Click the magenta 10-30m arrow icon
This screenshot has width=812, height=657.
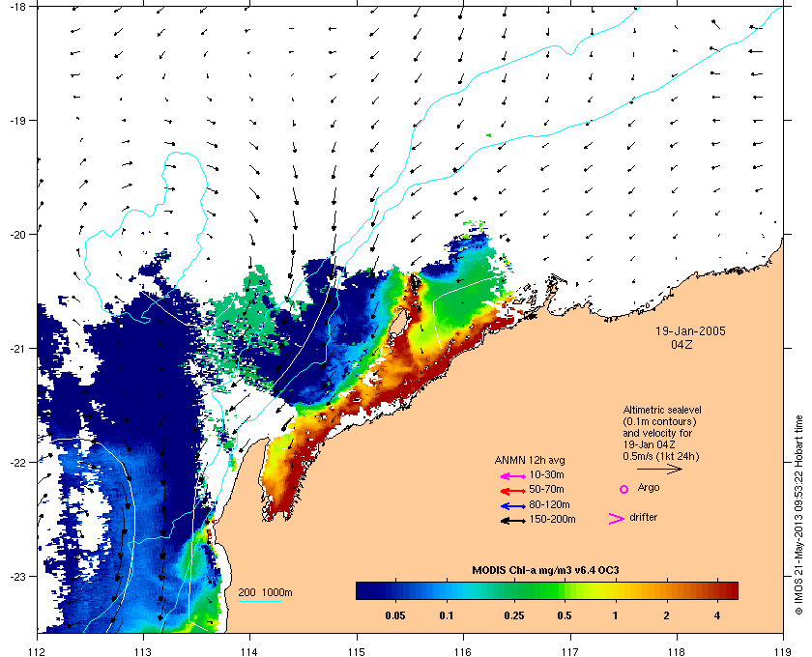(x=513, y=476)
